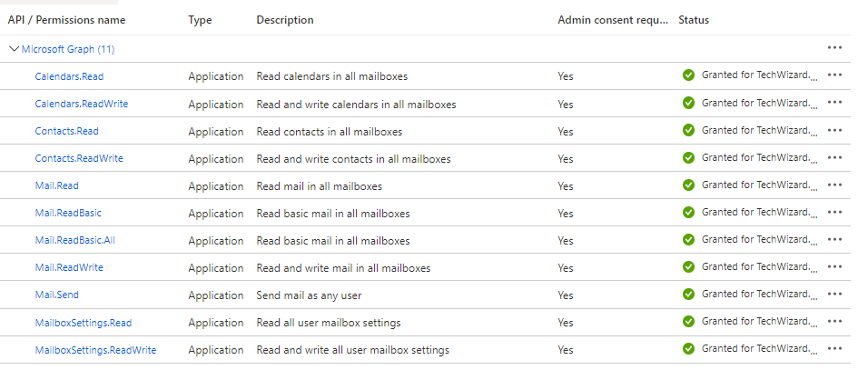Viewport: 868px width, 380px height.
Task: Open more options for Calendars.Read row
Action: click(x=834, y=75)
